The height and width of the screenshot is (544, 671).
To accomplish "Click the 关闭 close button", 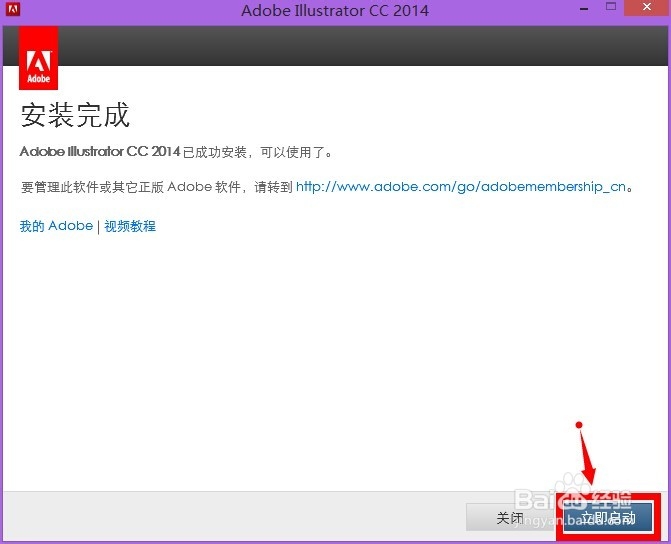I will coord(512,517).
